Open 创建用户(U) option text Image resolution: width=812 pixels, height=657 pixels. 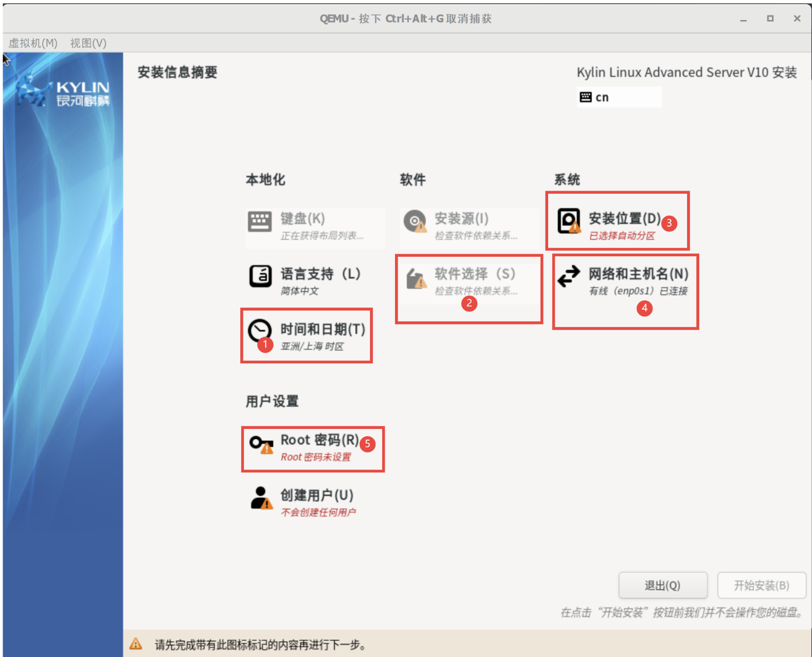(x=317, y=495)
